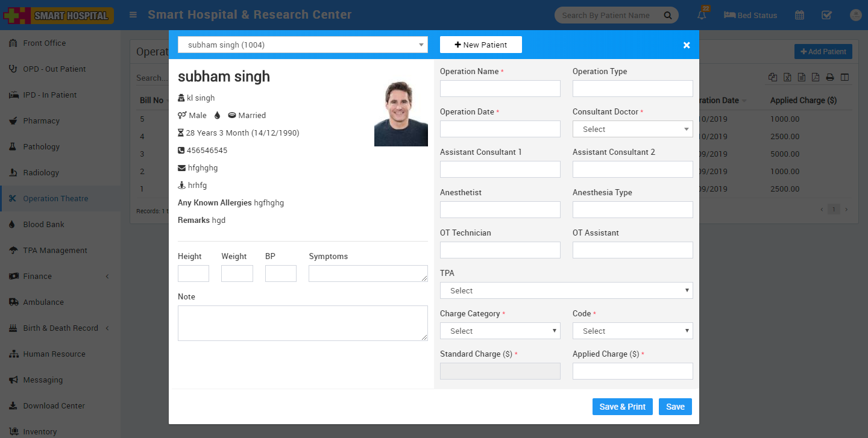Open the user profile avatar icon

[x=855, y=15]
